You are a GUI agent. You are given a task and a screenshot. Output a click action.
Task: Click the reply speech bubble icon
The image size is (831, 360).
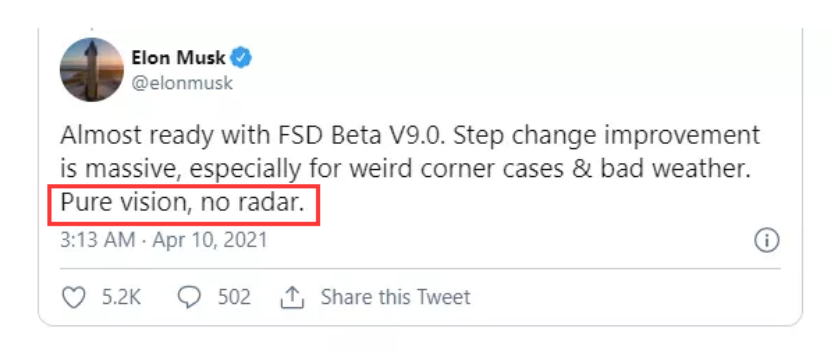[x=189, y=297]
